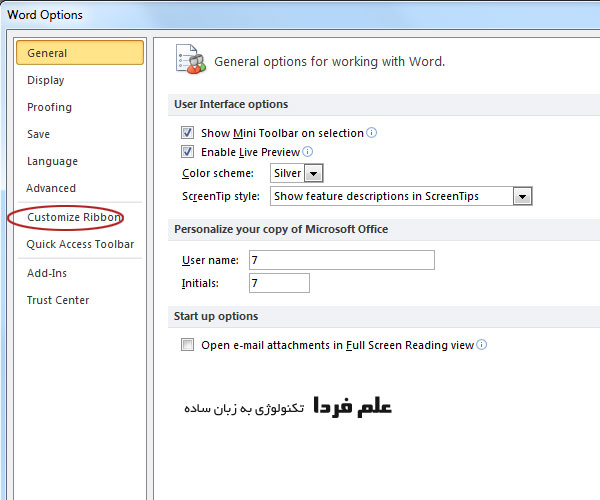Switch to the Display category
This screenshot has width=600, height=500.
46,80
